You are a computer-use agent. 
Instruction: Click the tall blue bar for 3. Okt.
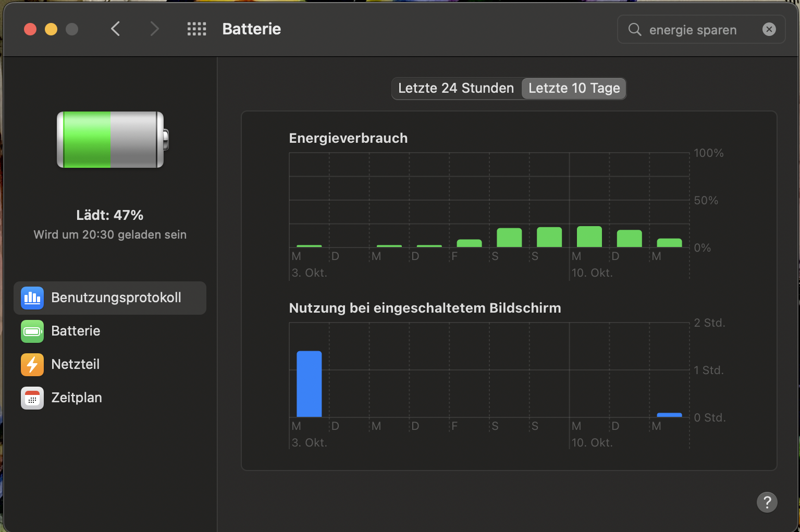click(x=309, y=384)
